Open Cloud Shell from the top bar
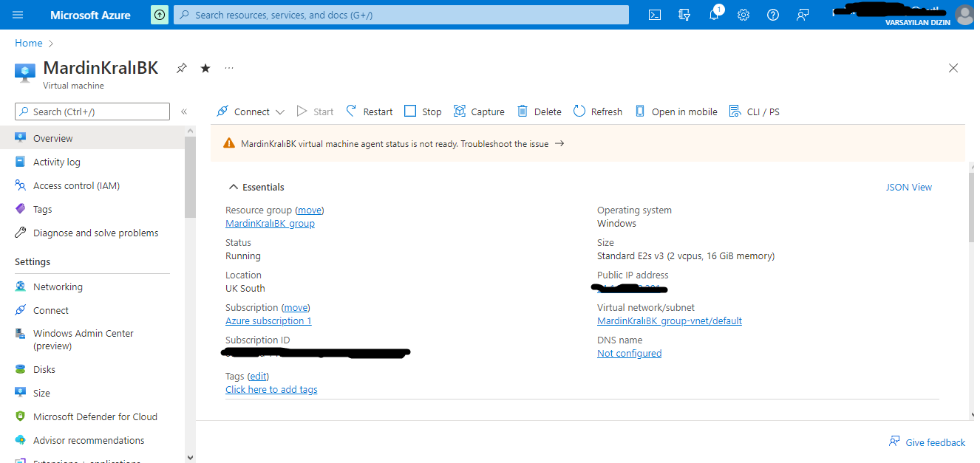The width and height of the screenshot is (980, 463). pos(655,15)
